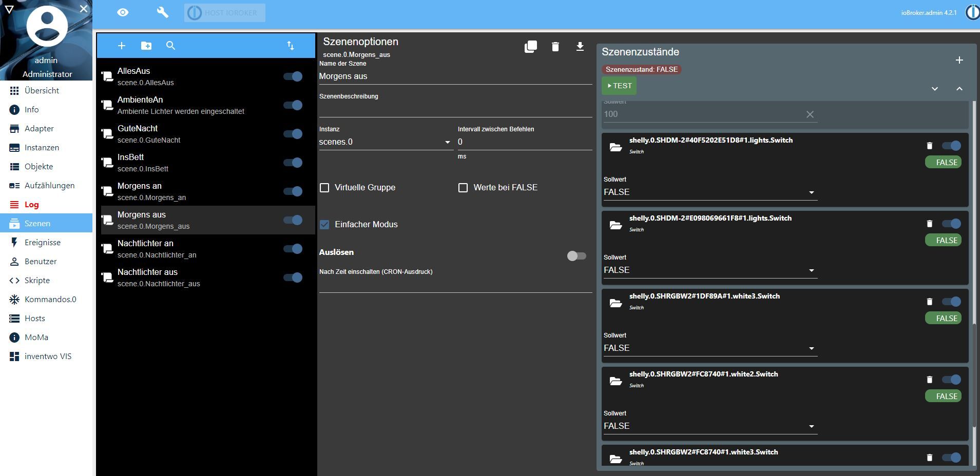980x476 pixels.
Task: Open Log in sidebar
Action: tap(46, 205)
